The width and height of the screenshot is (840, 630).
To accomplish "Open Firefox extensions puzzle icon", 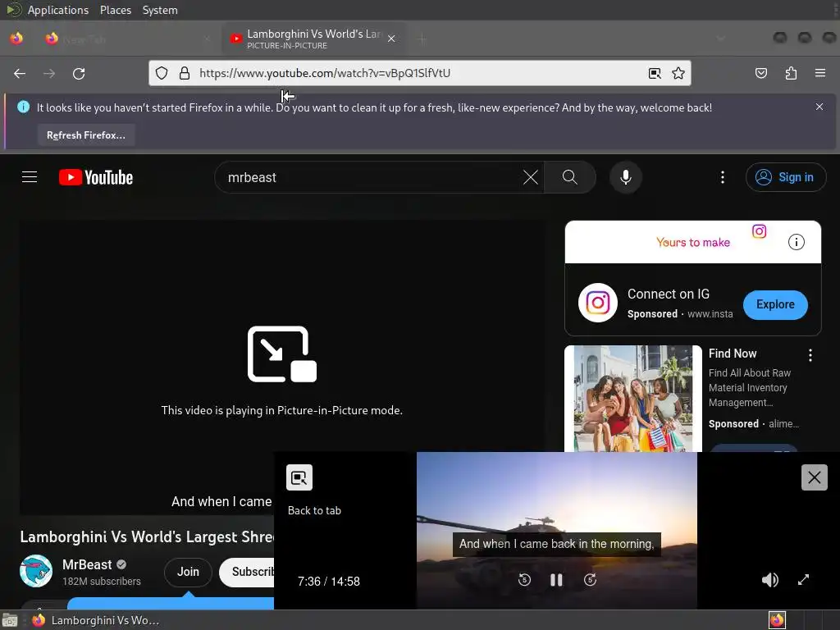I will [791, 73].
